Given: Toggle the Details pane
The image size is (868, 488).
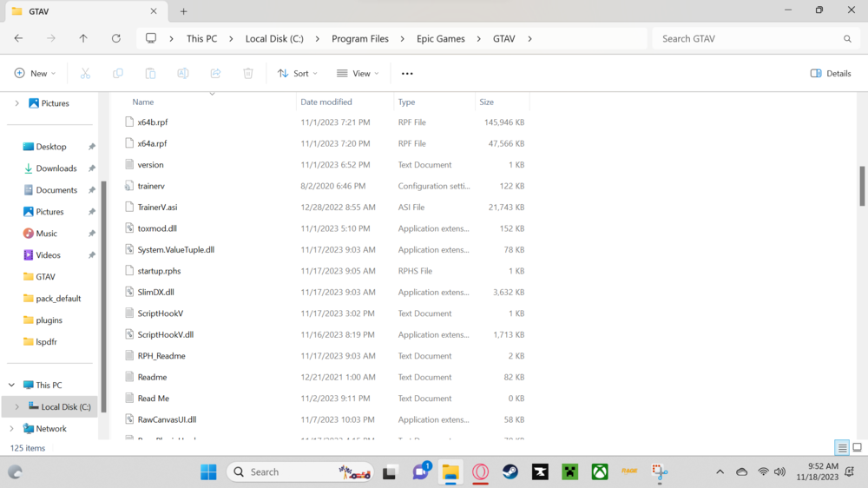Looking at the screenshot, I should (x=831, y=73).
